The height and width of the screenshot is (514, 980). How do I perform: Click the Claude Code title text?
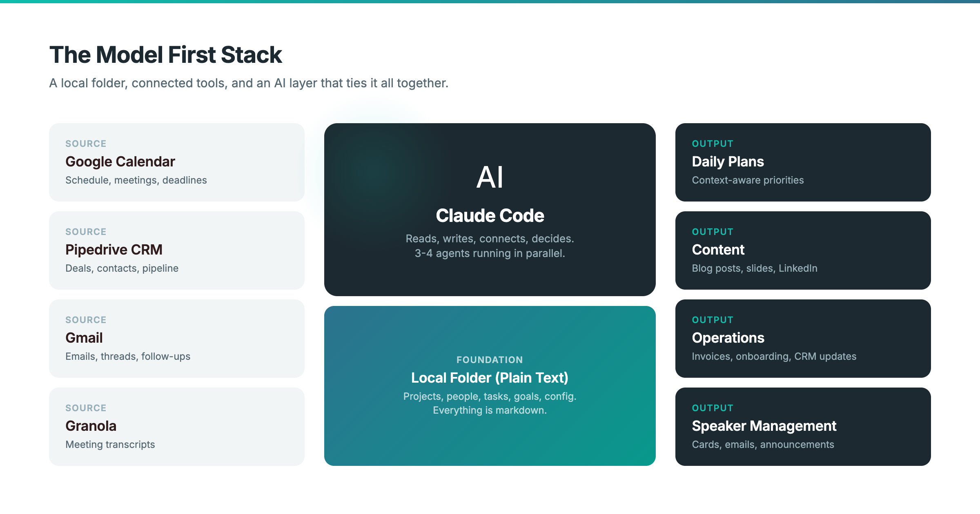pos(490,215)
